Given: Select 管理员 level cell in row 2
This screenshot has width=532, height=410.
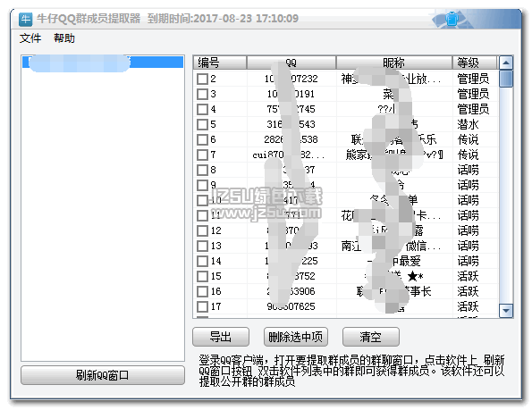Looking at the screenshot, I should pos(473,79).
